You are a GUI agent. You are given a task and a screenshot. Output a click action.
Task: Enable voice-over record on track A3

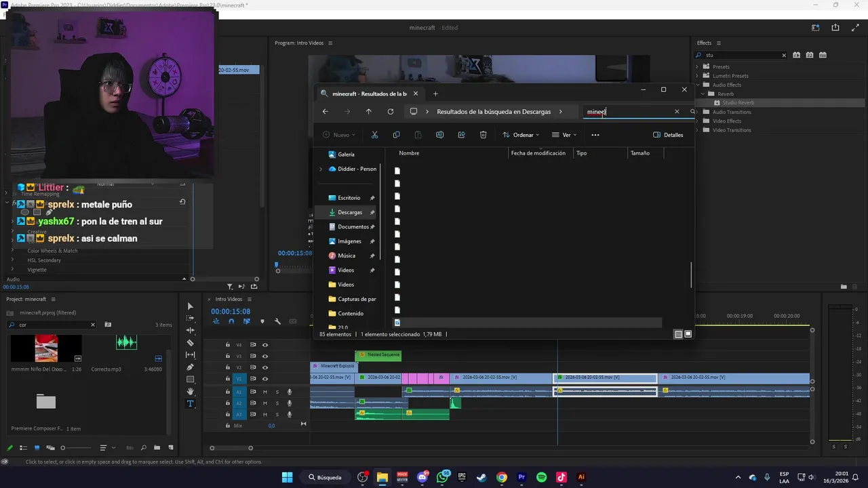(290, 414)
